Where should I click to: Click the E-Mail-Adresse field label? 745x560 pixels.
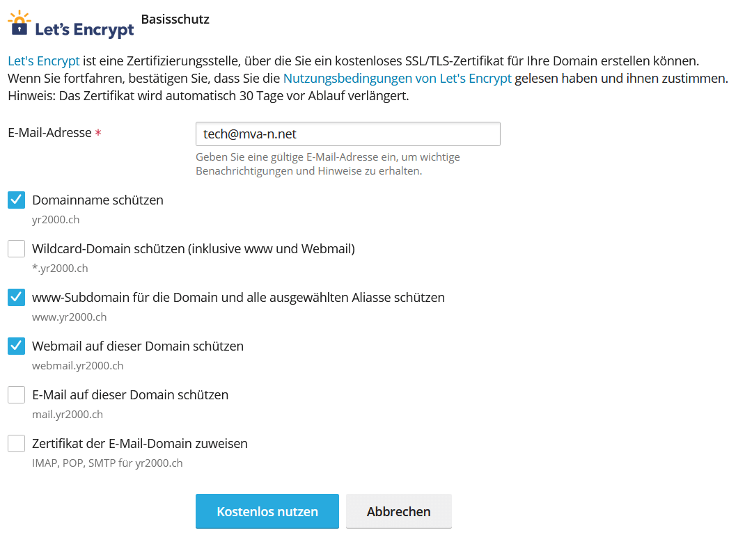[x=50, y=133]
